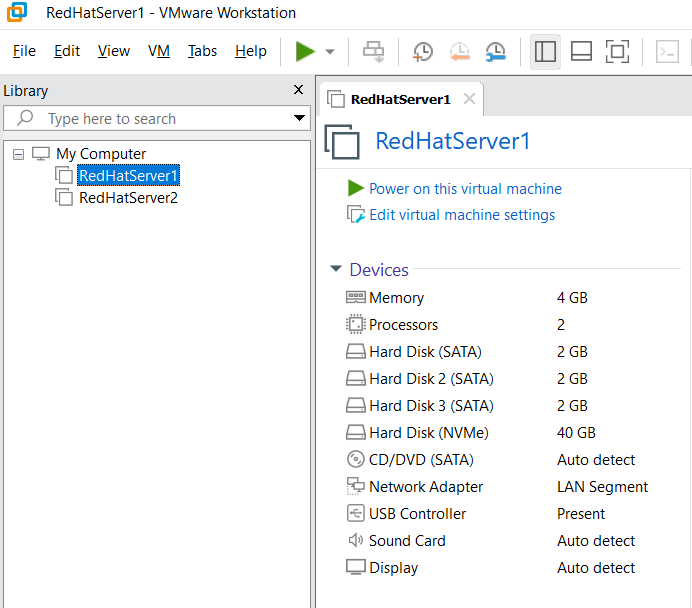Screen dimensions: 692x608
Task: Open the Tabs menu
Action: coord(202,51)
